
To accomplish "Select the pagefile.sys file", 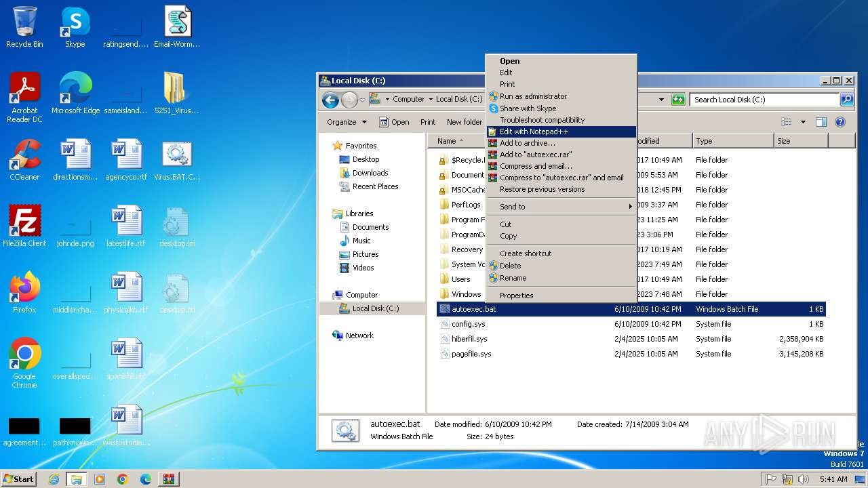I will coord(631,354).
